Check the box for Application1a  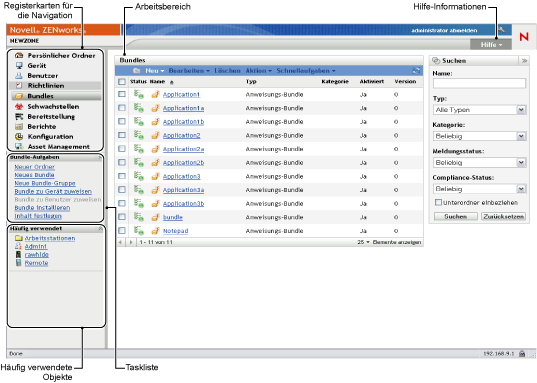point(122,108)
